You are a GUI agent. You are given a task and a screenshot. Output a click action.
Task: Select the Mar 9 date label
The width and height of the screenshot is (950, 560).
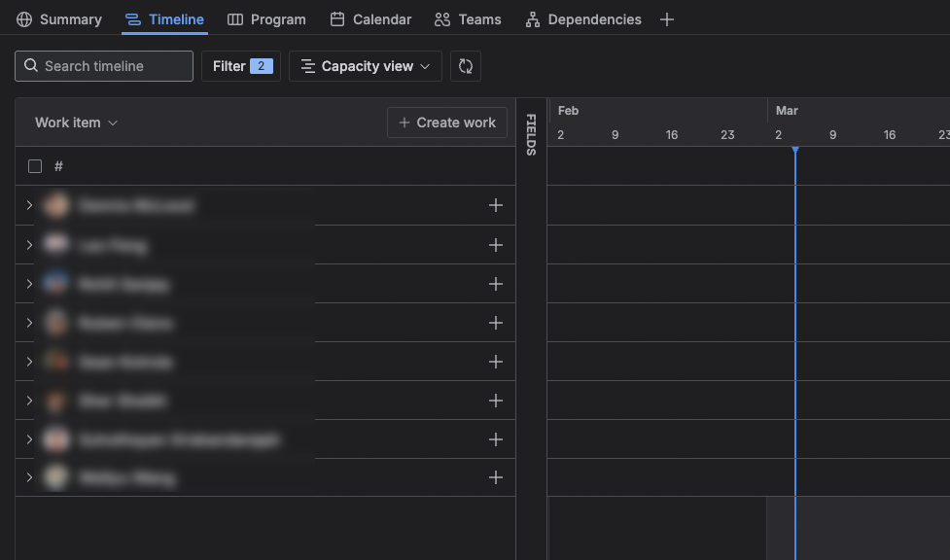click(833, 134)
